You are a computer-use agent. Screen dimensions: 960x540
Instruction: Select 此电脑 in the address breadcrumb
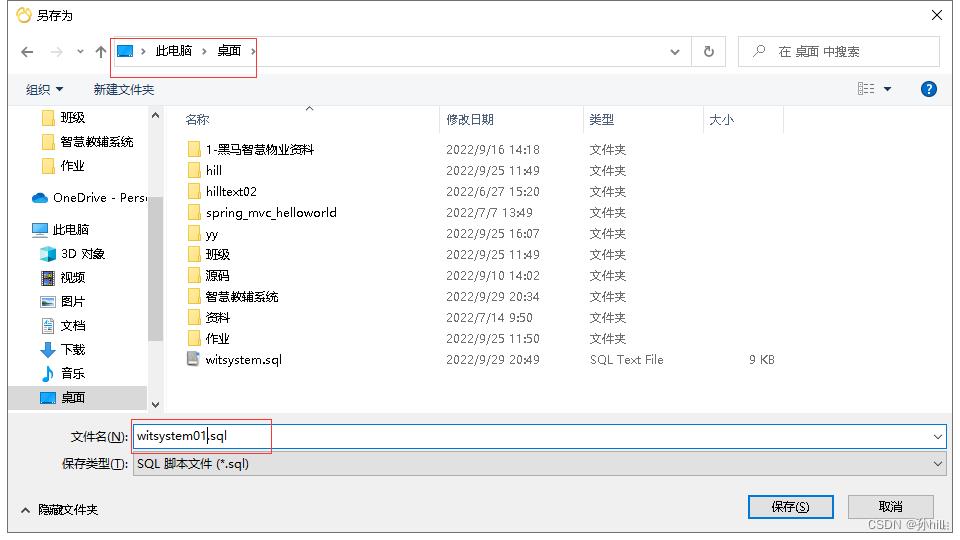click(x=173, y=51)
